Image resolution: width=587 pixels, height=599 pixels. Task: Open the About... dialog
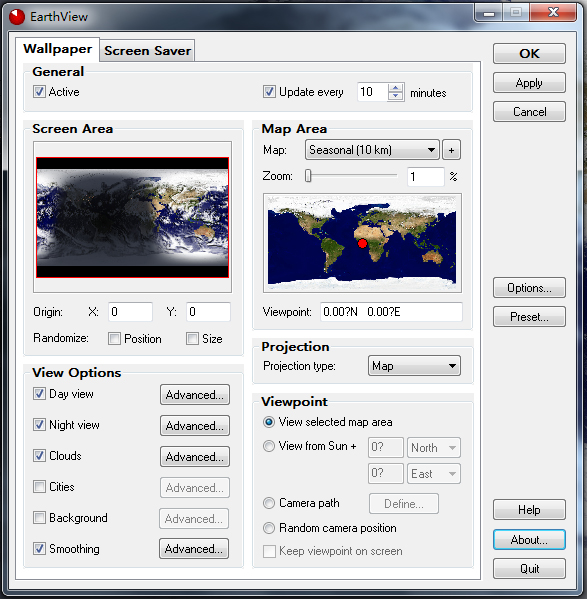[529, 539]
